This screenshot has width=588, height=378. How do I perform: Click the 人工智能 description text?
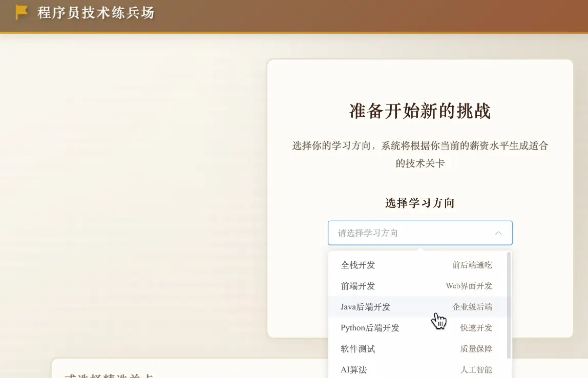click(x=476, y=369)
